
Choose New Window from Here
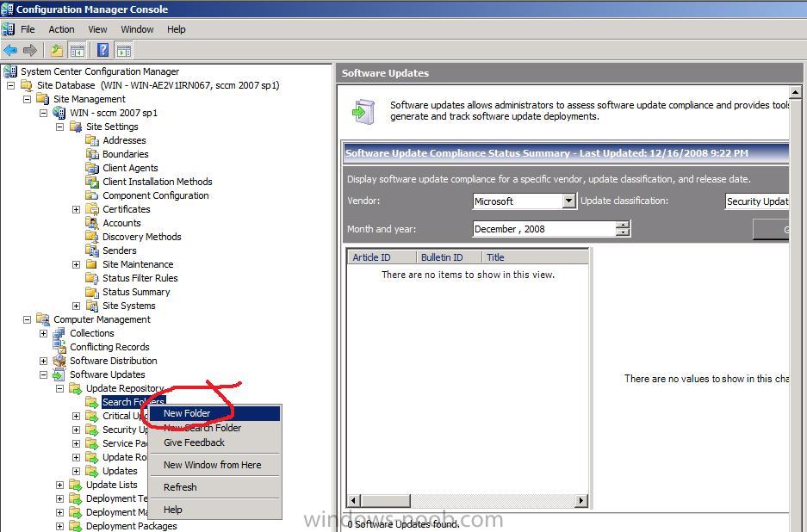pyautogui.click(x=215, y=465)
